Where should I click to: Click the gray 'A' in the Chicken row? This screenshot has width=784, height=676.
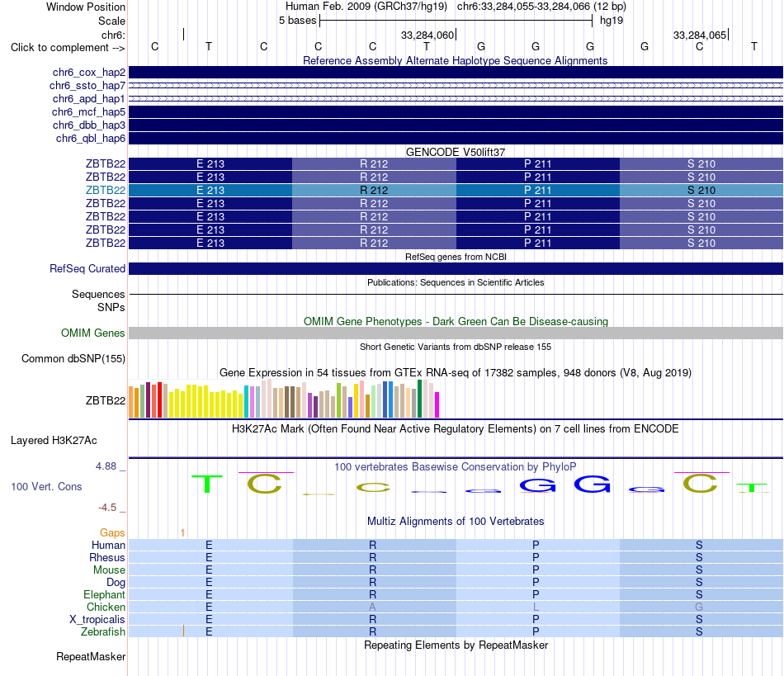[x=372, y=607]
